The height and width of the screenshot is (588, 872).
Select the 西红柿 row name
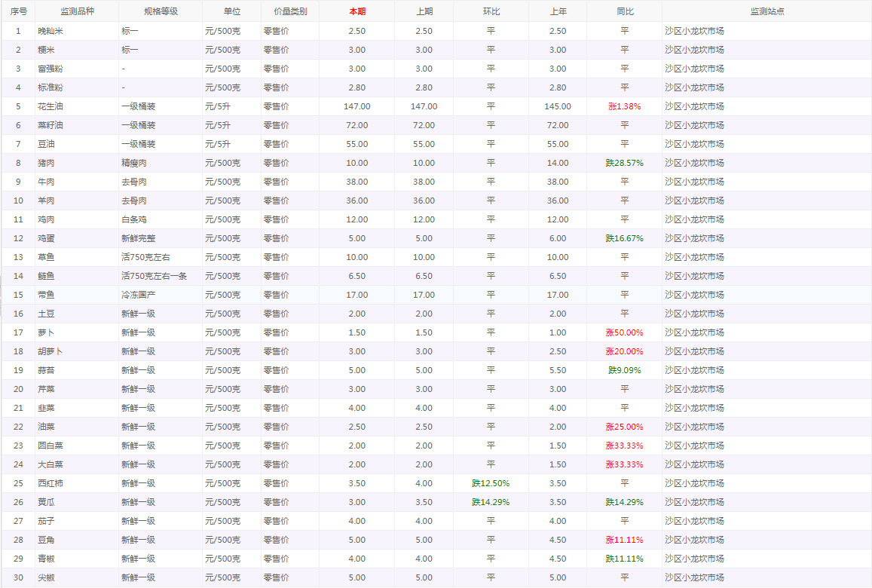(50, 483)
